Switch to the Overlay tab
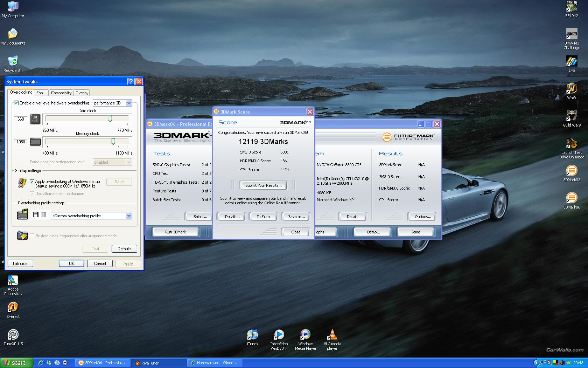The image size is (588, 368). pos(82,93)
